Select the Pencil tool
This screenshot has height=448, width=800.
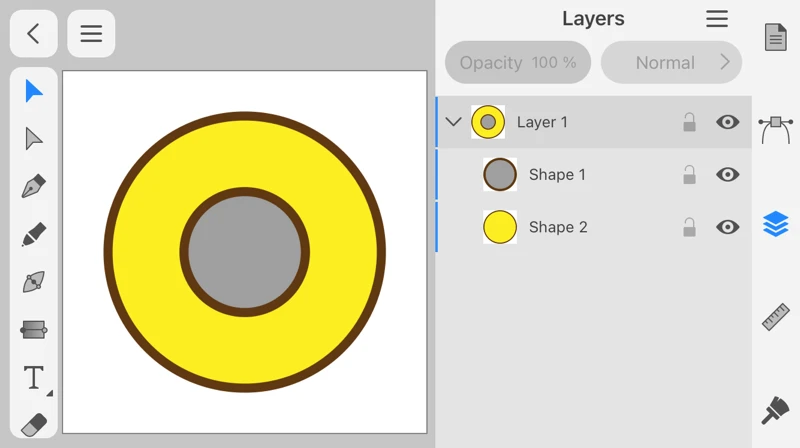(x=34, y=235)
